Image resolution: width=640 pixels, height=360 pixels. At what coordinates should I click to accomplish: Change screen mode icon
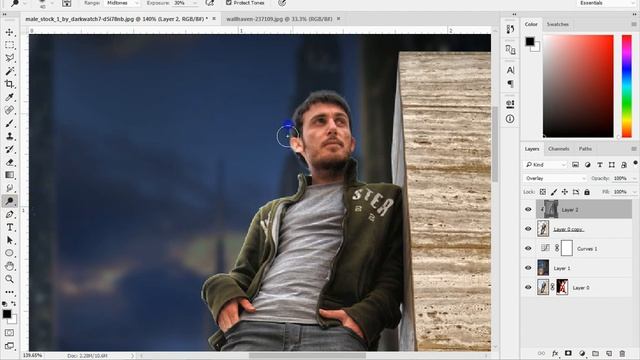pos(9,346)
